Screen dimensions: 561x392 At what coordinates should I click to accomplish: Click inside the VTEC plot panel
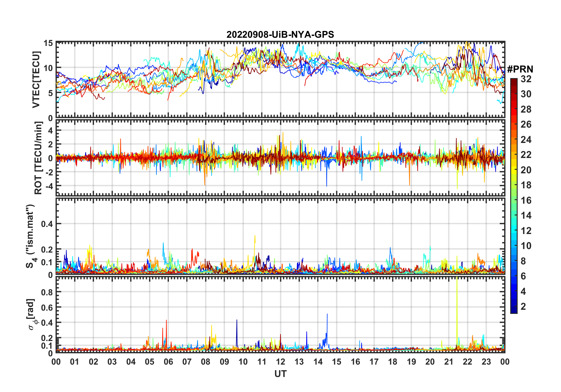pos(280,80)
